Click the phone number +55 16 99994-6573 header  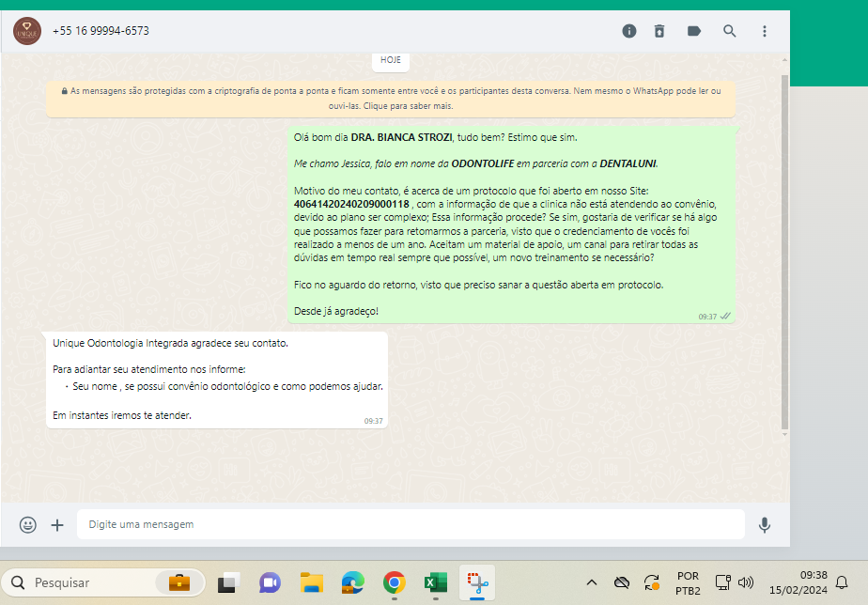pos(101,31)
